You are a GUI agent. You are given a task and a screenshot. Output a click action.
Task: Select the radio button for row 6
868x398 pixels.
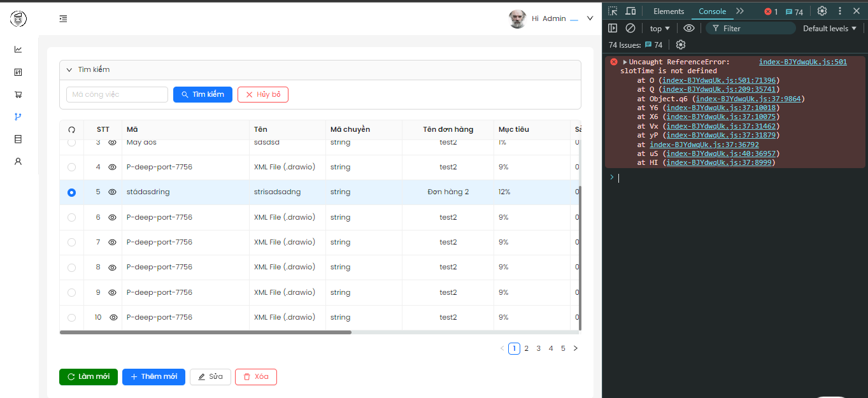pyautogui.click(x=71, y=217)
